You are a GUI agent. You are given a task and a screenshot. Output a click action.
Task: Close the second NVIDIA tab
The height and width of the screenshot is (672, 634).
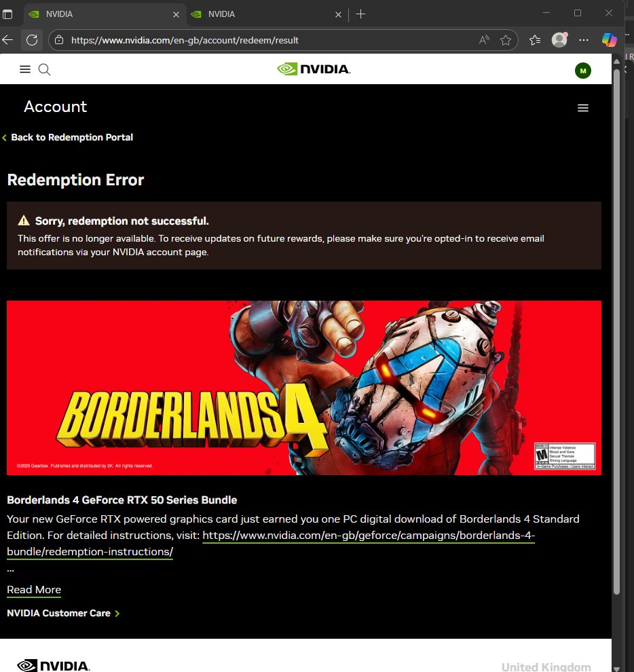(x=338, y=14)
